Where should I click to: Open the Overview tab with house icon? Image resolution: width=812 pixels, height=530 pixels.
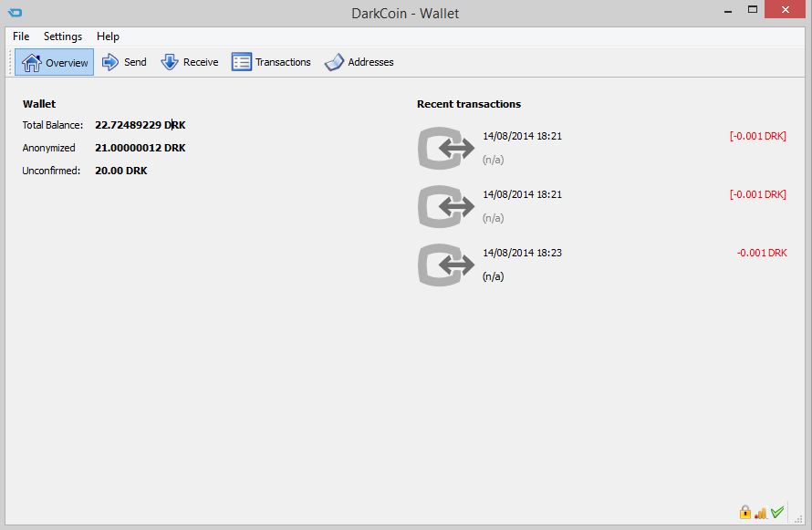pyautogui.click(x=55, y=62)
